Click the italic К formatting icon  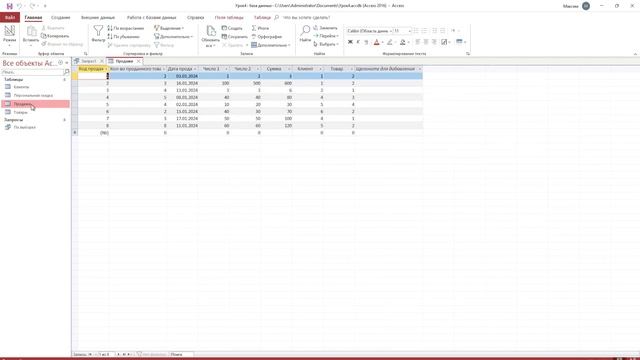click(x=358, y=42)
